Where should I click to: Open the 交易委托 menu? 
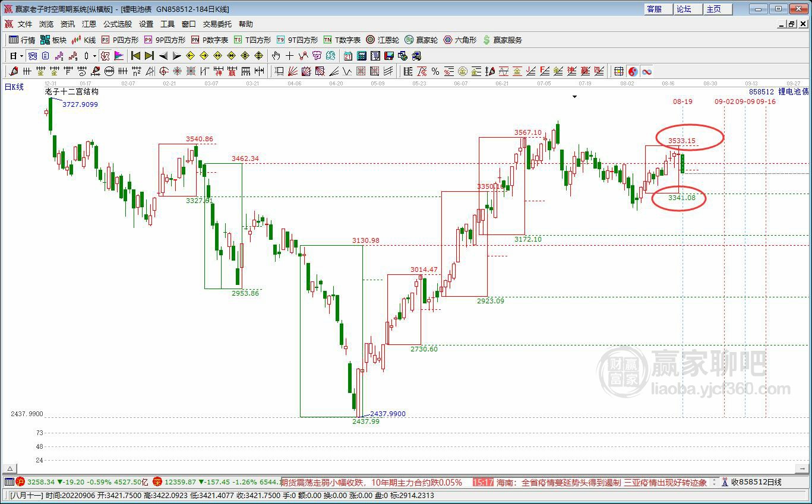coord(217,24)
